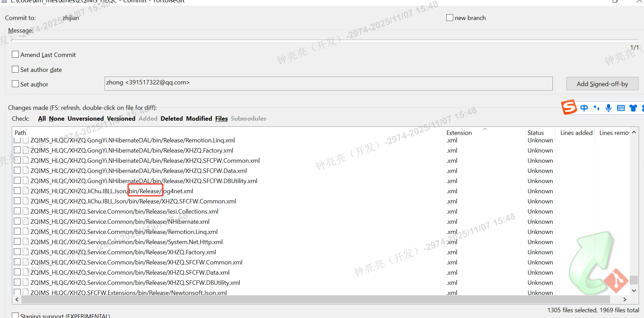The height and width of the screenshot is (318, 644).
Task: Click Sogou microphone voice input icon
Action: [x=609, y=108]
